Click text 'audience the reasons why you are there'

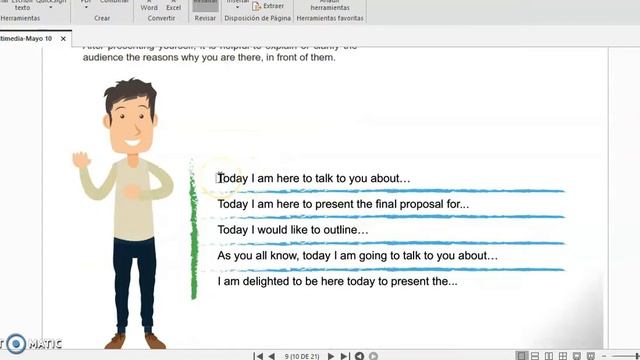tap(173, 58)
